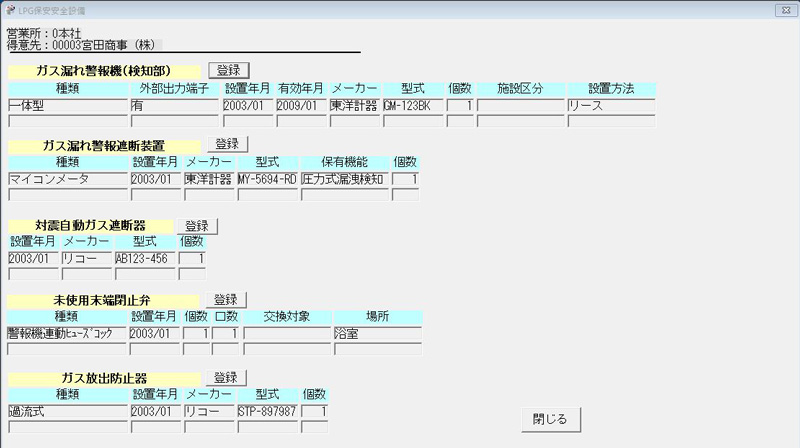
Task: Click the リース installation method field
Action: (x=611, y=105)
